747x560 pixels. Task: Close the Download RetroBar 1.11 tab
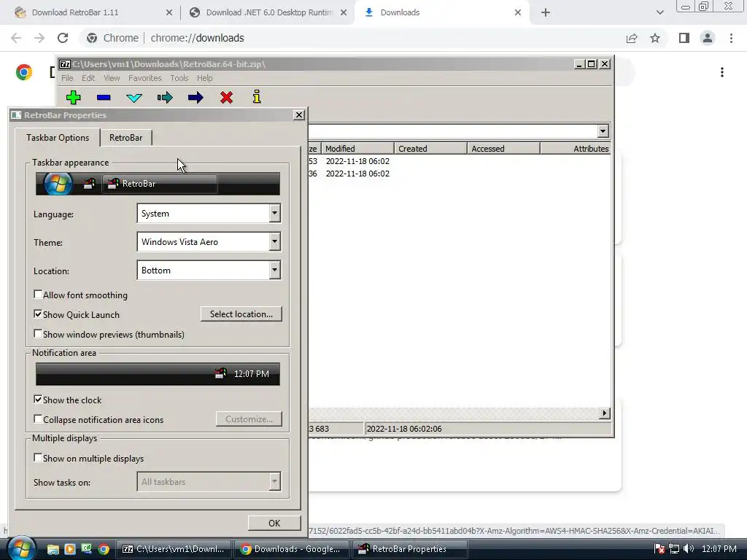point(169,13)
